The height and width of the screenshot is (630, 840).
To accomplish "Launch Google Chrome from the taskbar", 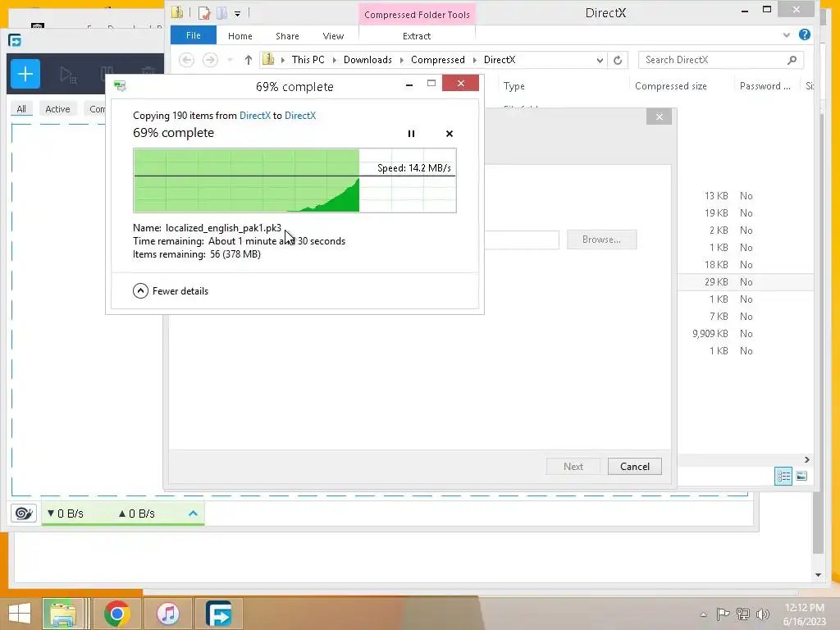I will [117, 614].
